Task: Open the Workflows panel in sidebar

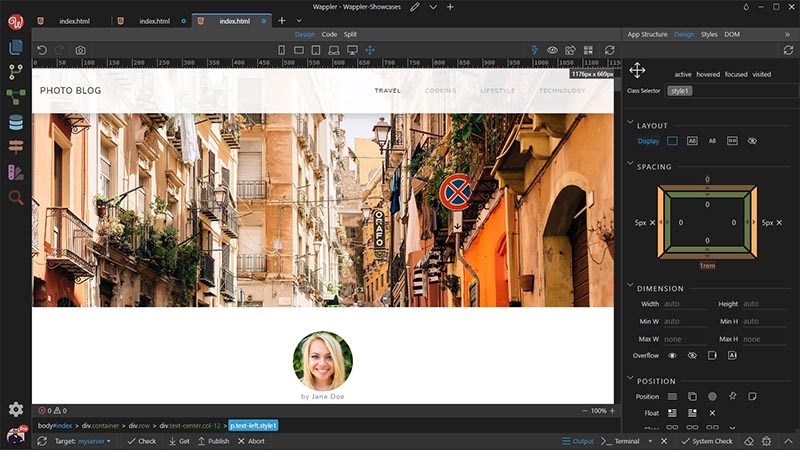Action: pos(16,97)
